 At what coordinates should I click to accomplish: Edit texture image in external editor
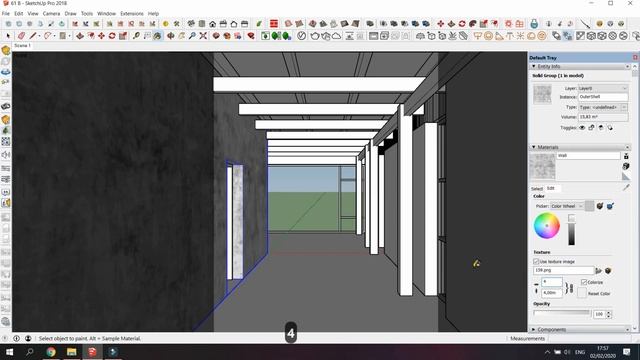point(608,271)
